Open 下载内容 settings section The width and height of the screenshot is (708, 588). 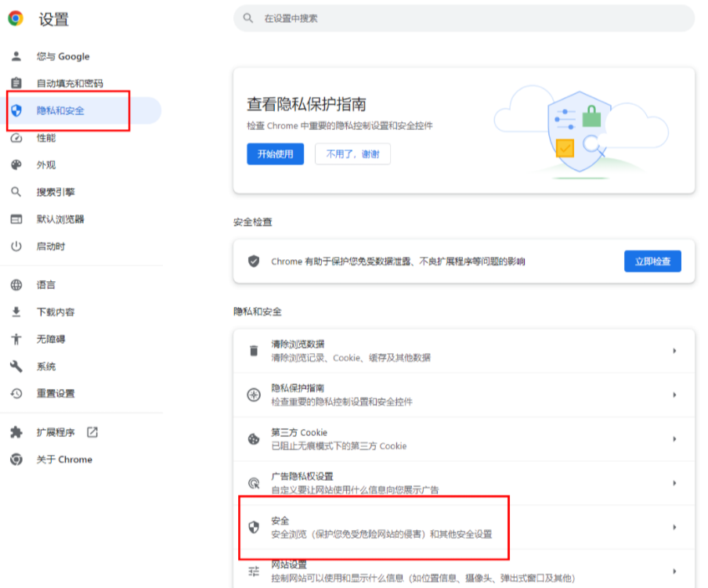tap(56, 312)
